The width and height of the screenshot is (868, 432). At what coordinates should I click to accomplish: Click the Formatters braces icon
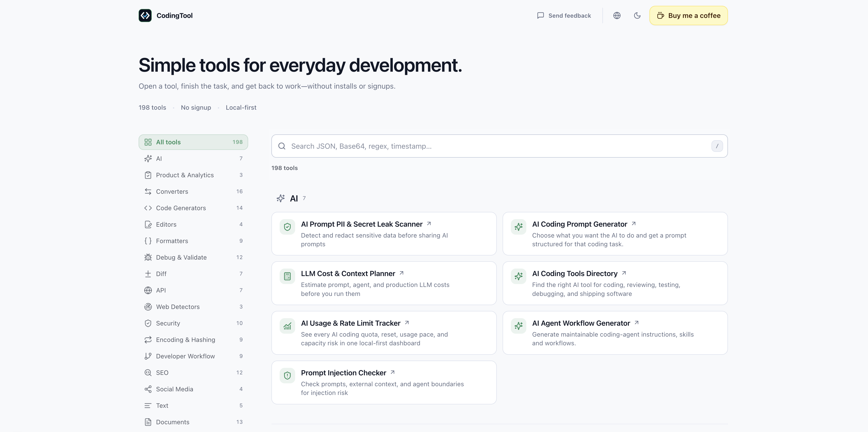click(x=148, y=241)
